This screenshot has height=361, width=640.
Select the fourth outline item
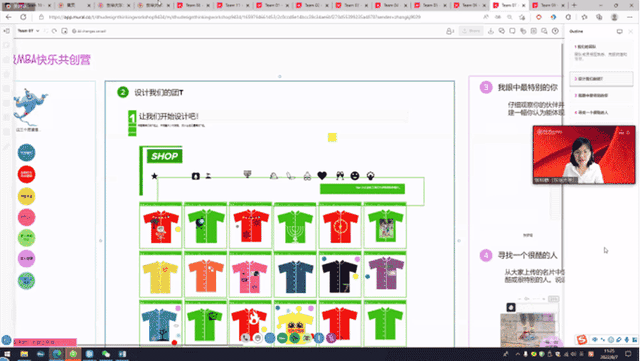tap(601, 112)
